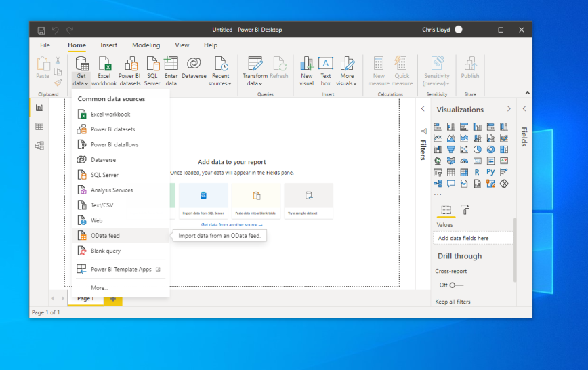Select the Decomposition tree visual
The height and width of the screenshot is (370, 588).
point(437,184)
